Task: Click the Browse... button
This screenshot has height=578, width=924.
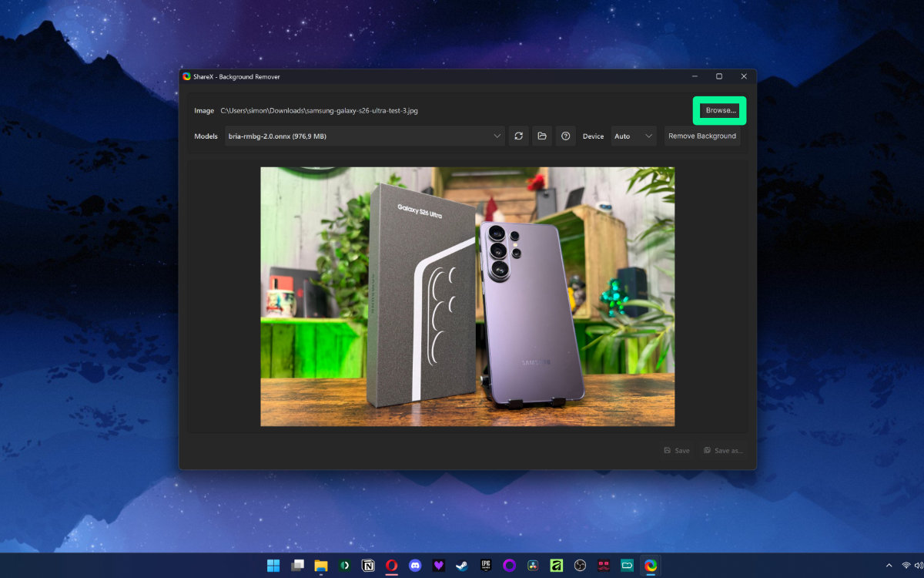Action: click(x=721, y=110)
